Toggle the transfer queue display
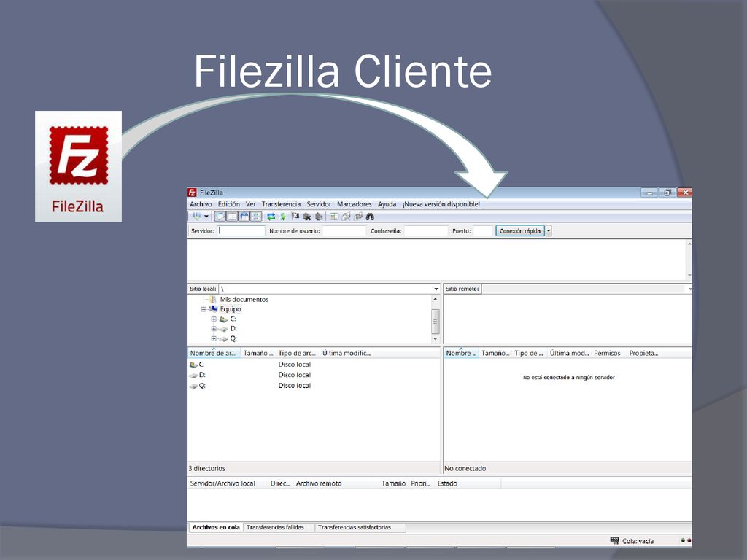The image size is (747, 560). (x=256, y=217)
